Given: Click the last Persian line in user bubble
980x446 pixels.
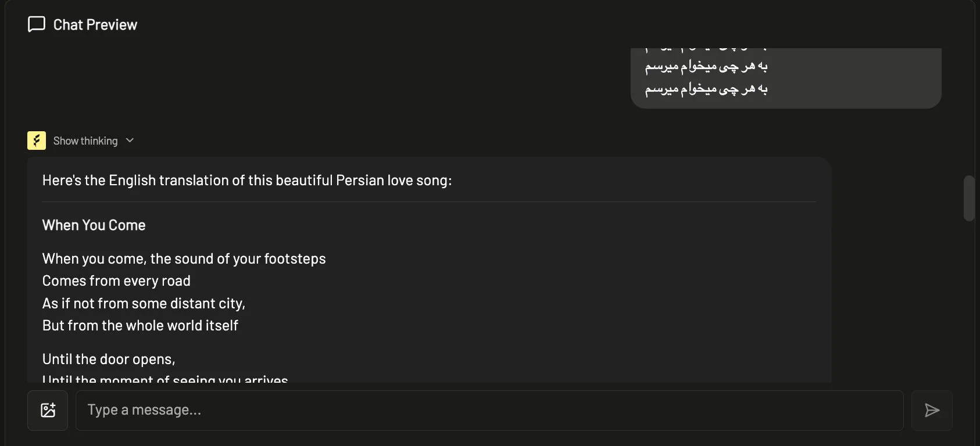Looking at the screenshot, I should (x=706, y=89).
